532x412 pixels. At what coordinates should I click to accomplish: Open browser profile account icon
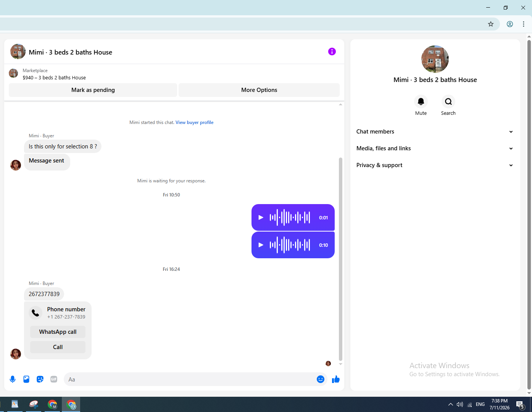510,24
